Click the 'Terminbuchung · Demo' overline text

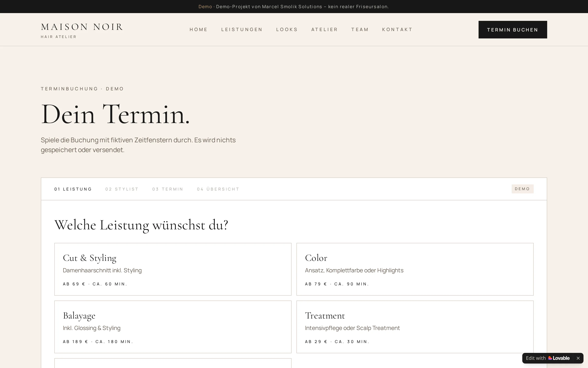click(x=82, y=89)
